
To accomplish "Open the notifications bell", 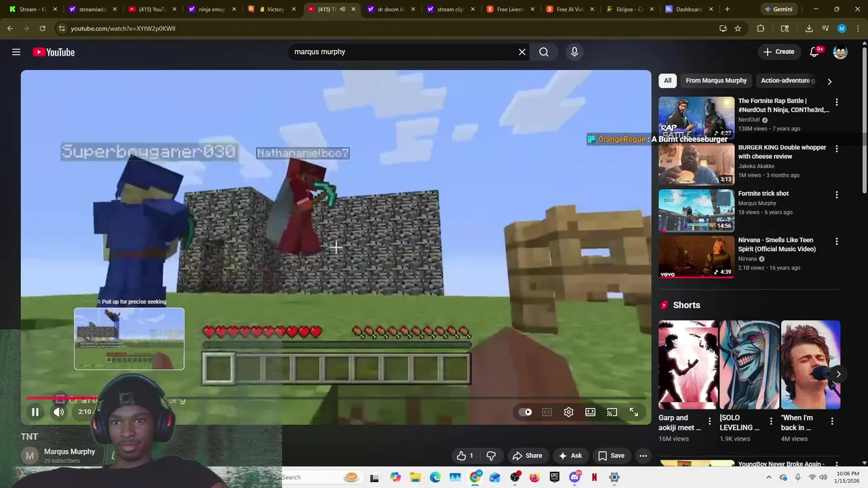I will [816, 52].
